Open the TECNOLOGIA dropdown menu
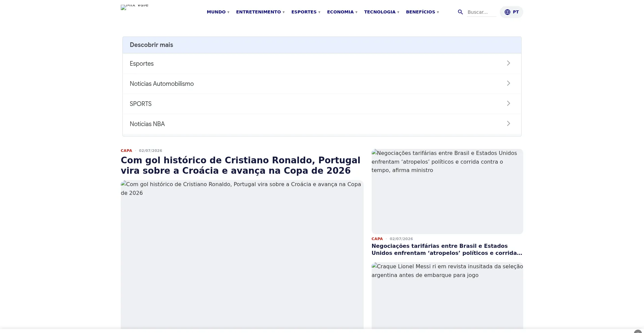644x333 pixels. pyautogui.click(x=382, y=12)
